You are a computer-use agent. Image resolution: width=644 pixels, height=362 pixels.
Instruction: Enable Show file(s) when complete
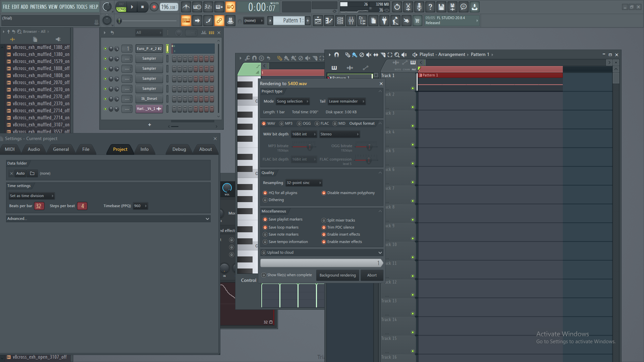264,275
